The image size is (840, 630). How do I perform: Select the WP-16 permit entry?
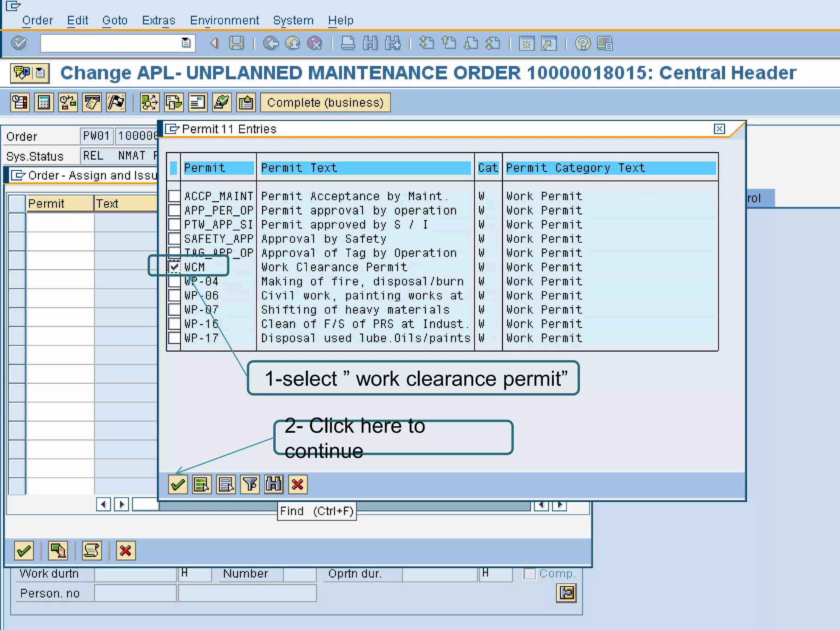point(201,324)
